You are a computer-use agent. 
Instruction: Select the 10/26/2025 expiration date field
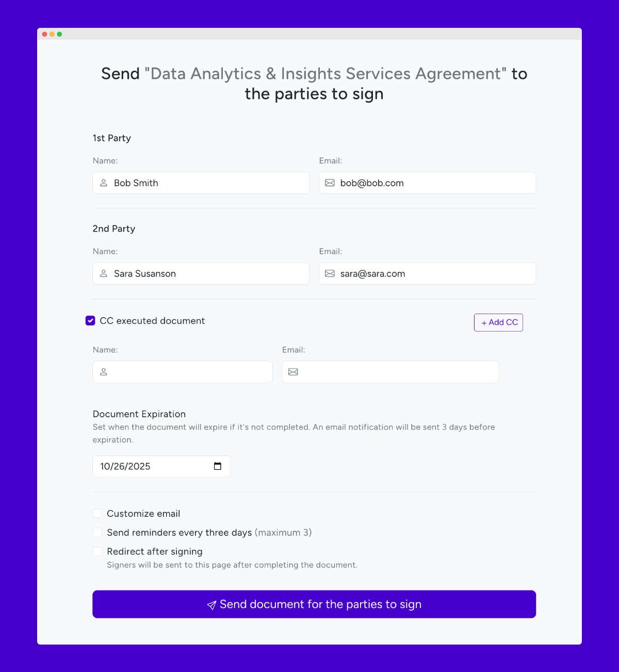coord(161,466)
